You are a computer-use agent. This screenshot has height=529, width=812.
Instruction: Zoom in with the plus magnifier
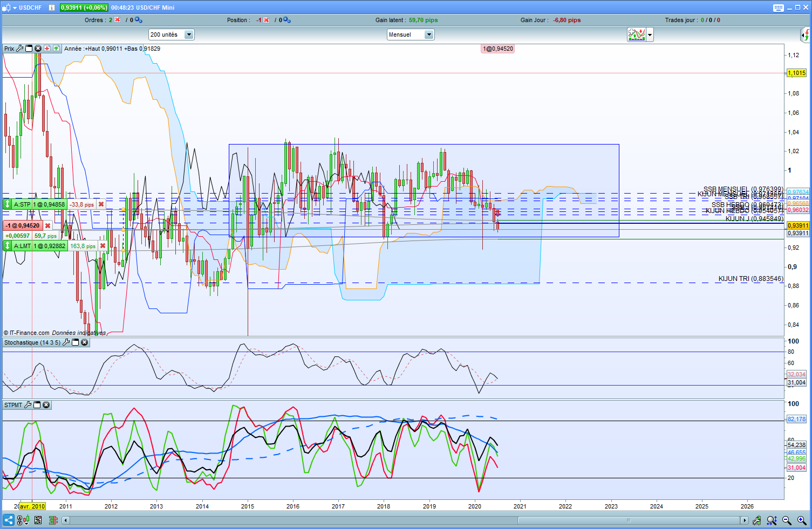coord(802,520)
